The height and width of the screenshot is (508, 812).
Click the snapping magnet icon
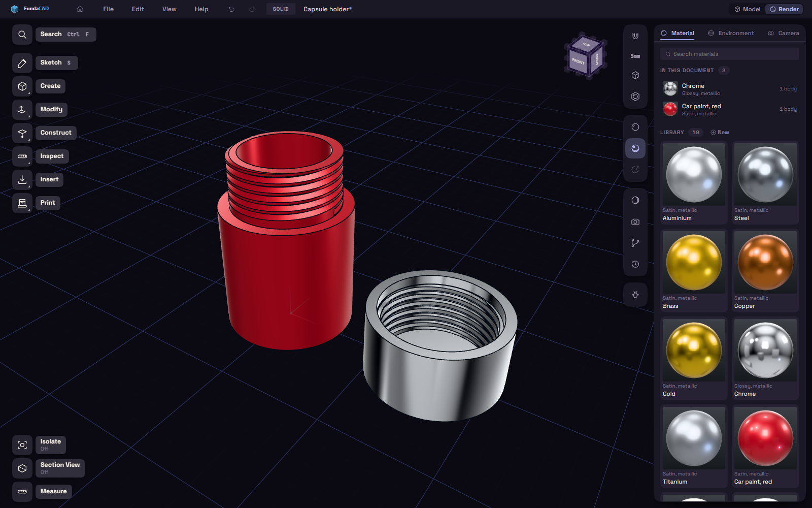[x=635, y=36]
